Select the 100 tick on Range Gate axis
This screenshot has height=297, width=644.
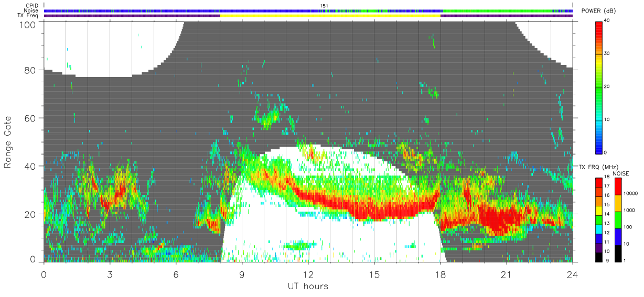[28, 24]
